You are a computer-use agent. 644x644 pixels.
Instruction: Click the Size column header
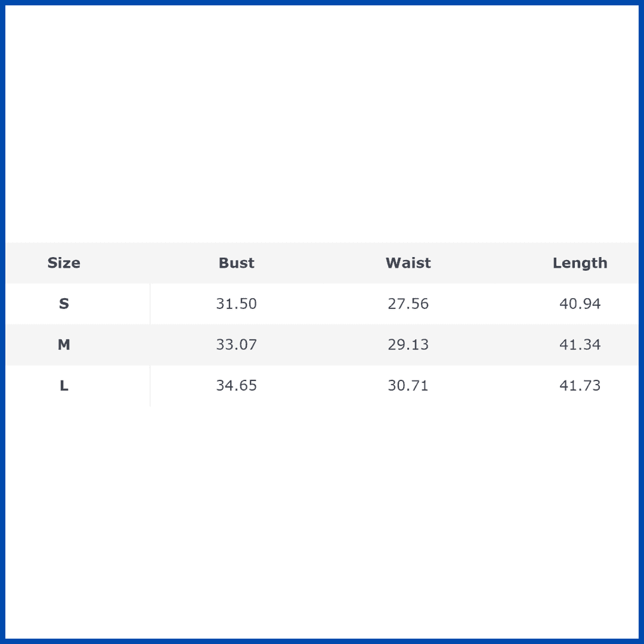coord(64,263)
